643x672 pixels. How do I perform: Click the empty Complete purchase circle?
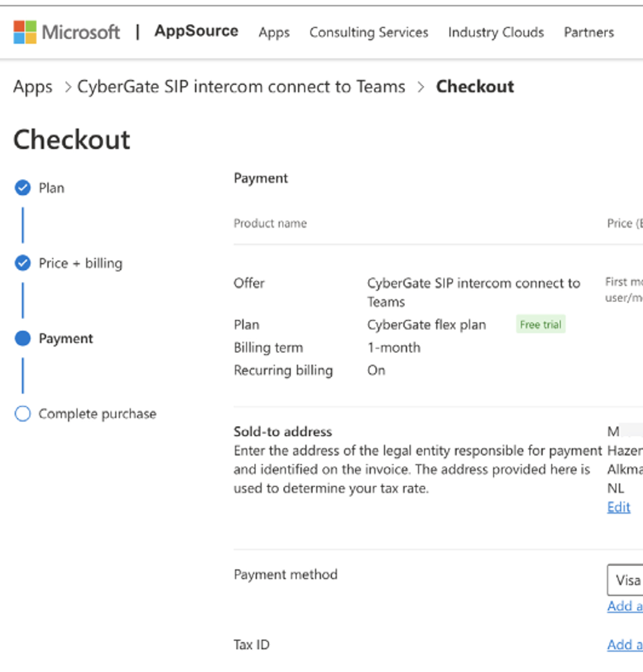23,413
